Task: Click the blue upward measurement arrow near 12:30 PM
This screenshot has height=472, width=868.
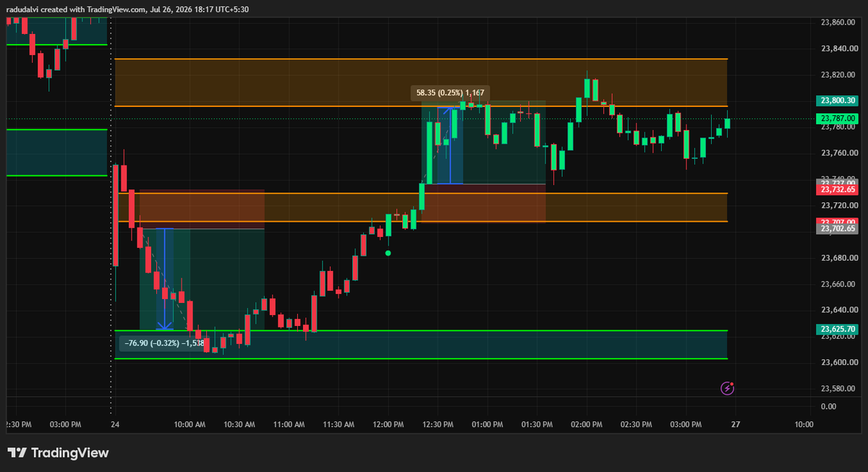Action: coord(451,145)
